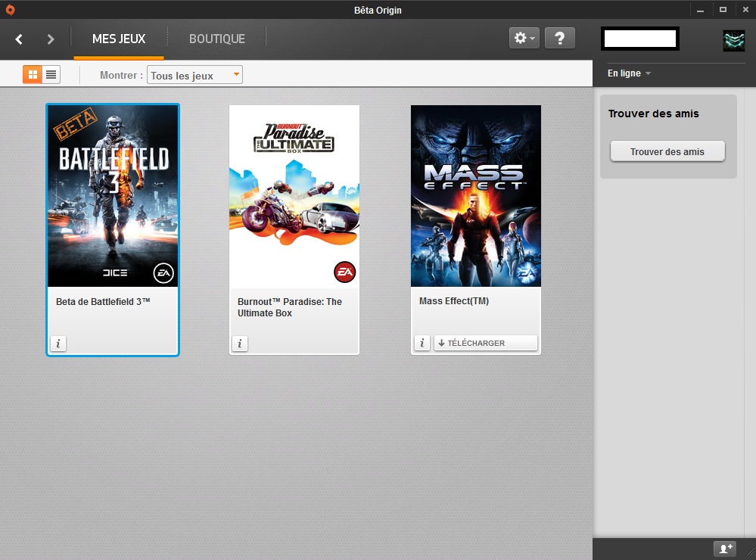This screenshot has width=756, height=560.
Task: Open info for Beta de Battlefield 3
Action: tap(58, 344)
